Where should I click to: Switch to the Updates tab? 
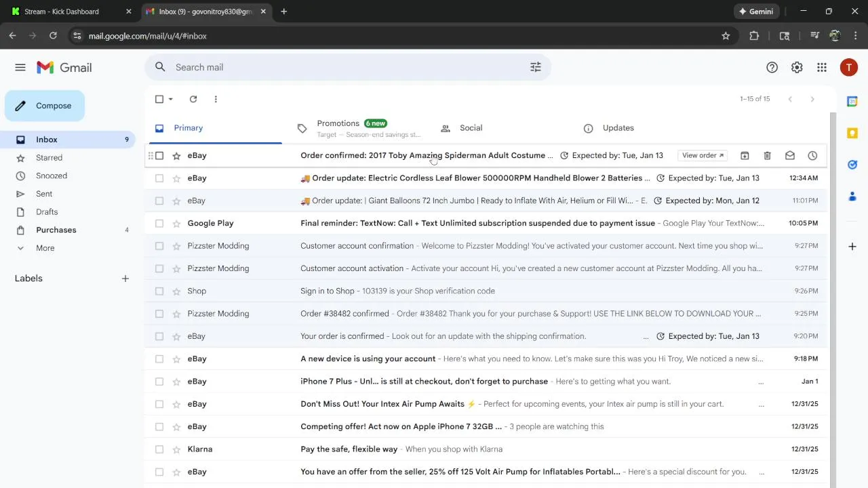(x=644, y=128)
